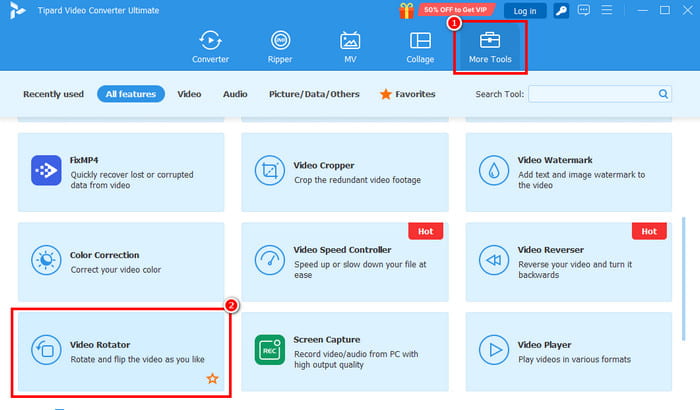Click the Video Rotator icon
The height and width of the screenshot is (410, 700).
click(x=46, y=350)
